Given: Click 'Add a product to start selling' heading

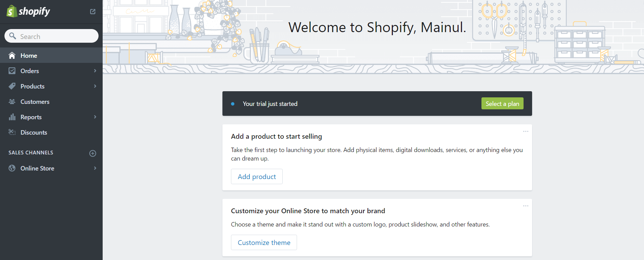Looking at the screenshot, I should tap(276, 136).
